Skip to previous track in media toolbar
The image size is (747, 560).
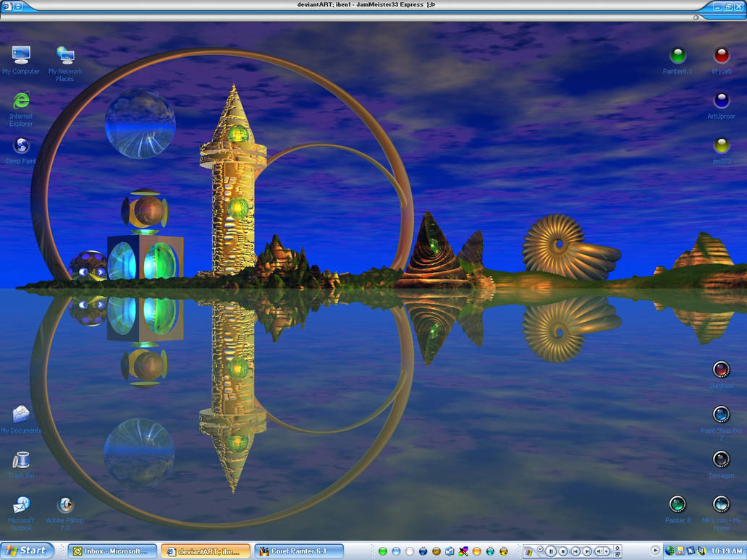click(x=575, y=551)
